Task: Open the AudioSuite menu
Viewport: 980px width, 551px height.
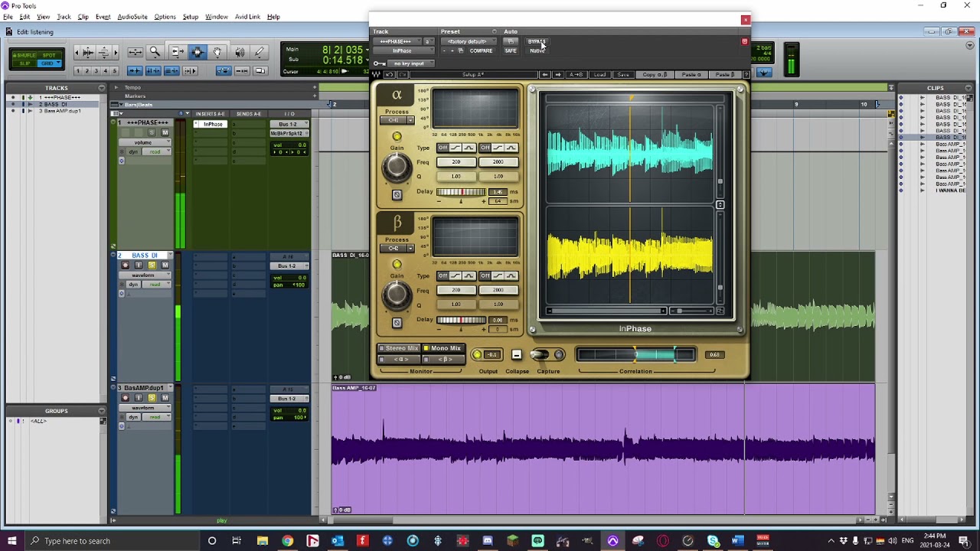Action: (132, 17)
